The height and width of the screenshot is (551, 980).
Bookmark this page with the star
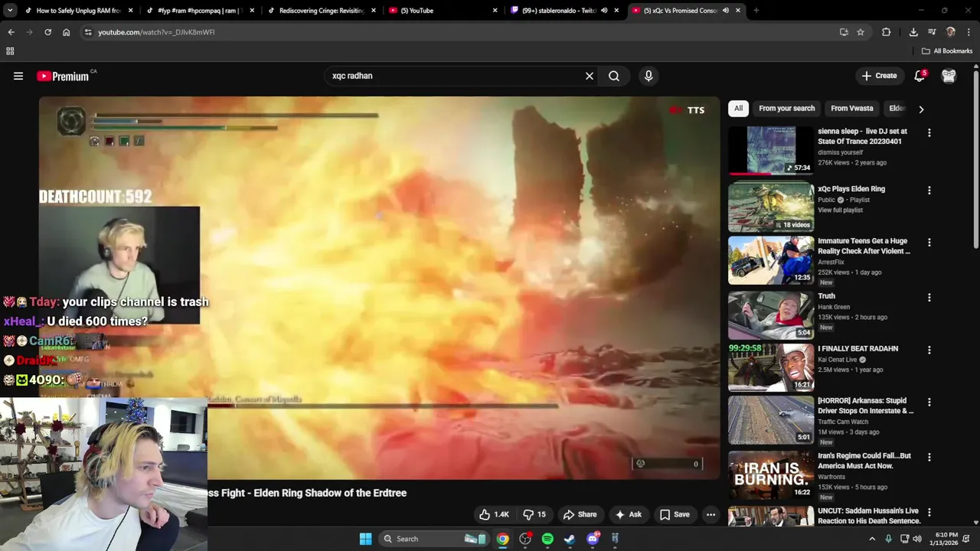pyautogui.click(x=861, y=32)
